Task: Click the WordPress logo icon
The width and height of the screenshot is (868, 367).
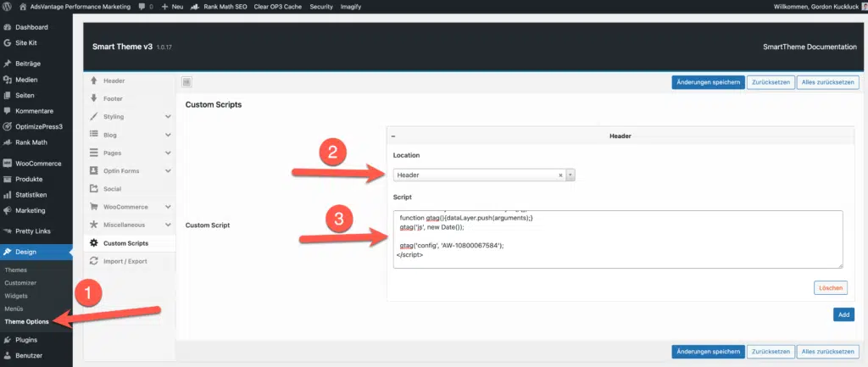Action: click(x=7, y=7)
